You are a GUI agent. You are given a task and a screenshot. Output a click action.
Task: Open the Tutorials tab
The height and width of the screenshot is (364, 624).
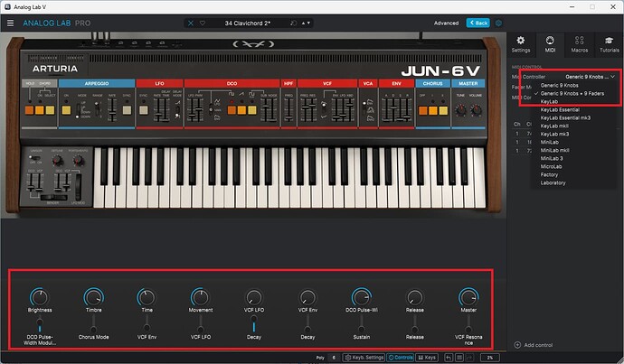point(609,44)
